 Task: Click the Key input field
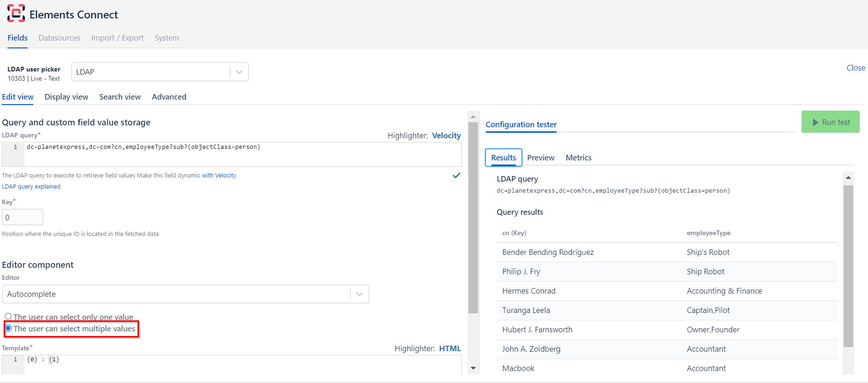point(23,218)
